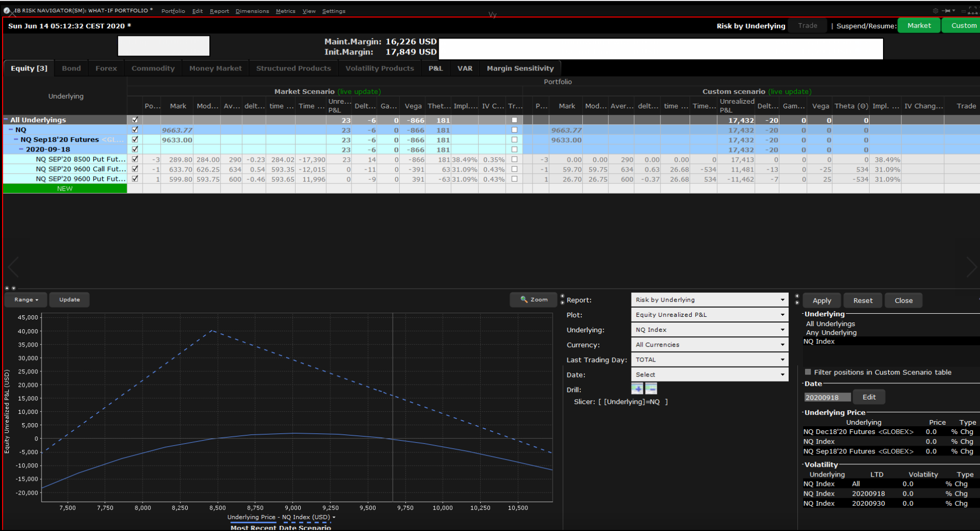Open the Plot dropdown showing Equity Unrealized P&L

(709, 315)
